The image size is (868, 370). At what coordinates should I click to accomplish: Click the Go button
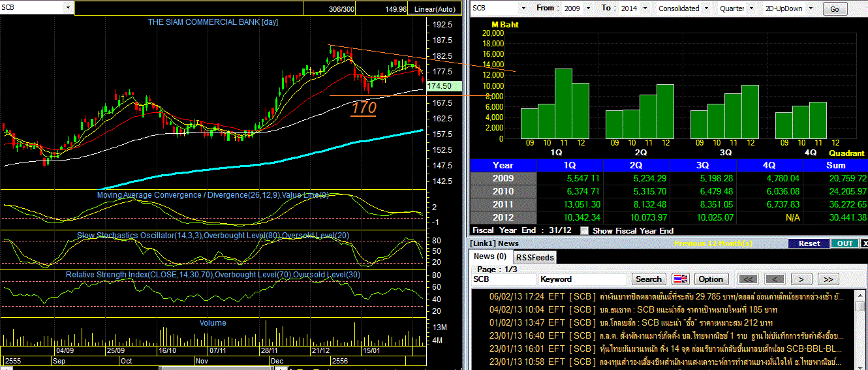(835, 9)
